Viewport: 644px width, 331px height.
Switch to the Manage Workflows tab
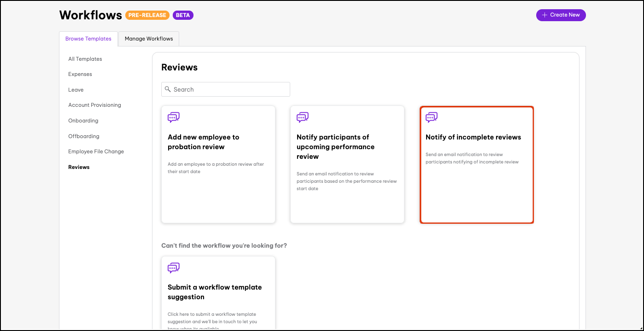[149, 39]
